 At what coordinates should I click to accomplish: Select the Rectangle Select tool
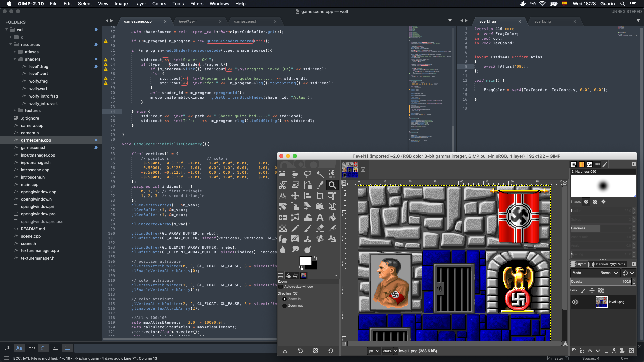pyautogui.click(x=283, y=174)
